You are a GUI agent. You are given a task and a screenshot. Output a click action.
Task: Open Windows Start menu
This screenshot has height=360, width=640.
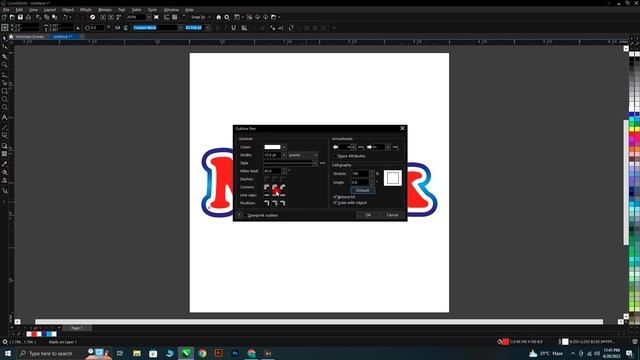coord(8,353)
